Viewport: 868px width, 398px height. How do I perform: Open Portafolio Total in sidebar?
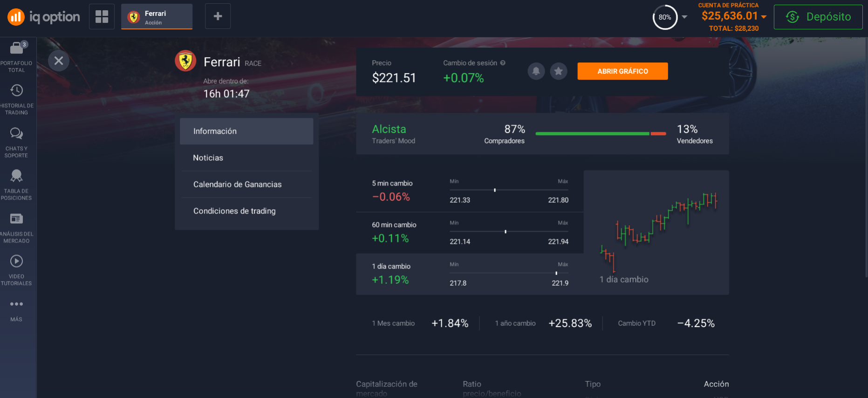click(17, 57)
